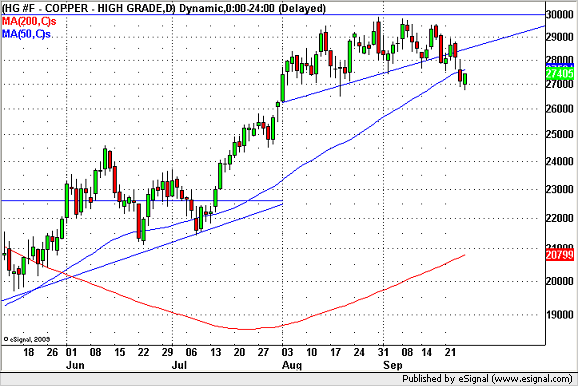The image size is (578, 386).
Task: Click the date label 03 on time axis
Action: 287,352
